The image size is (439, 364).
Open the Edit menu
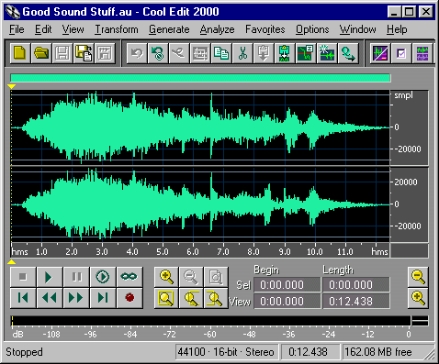coord(43,29)
